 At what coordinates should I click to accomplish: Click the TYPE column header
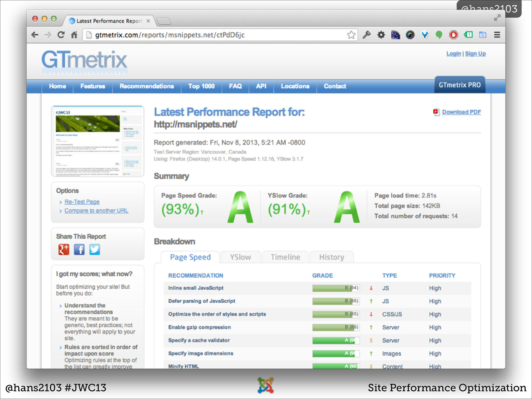[x=390, y=276]
